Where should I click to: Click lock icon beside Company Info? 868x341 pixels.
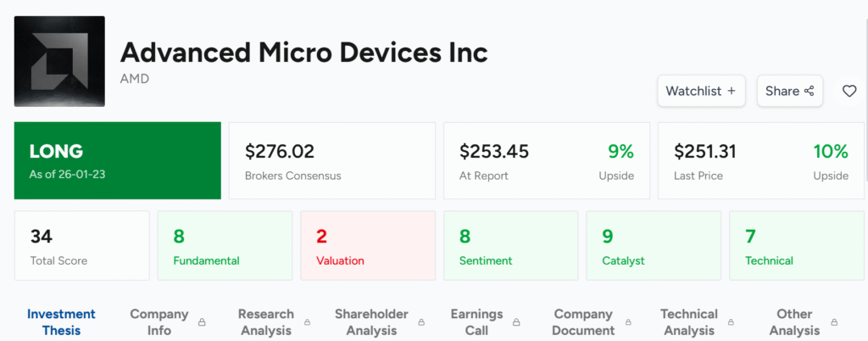click(x=202, y=322)
